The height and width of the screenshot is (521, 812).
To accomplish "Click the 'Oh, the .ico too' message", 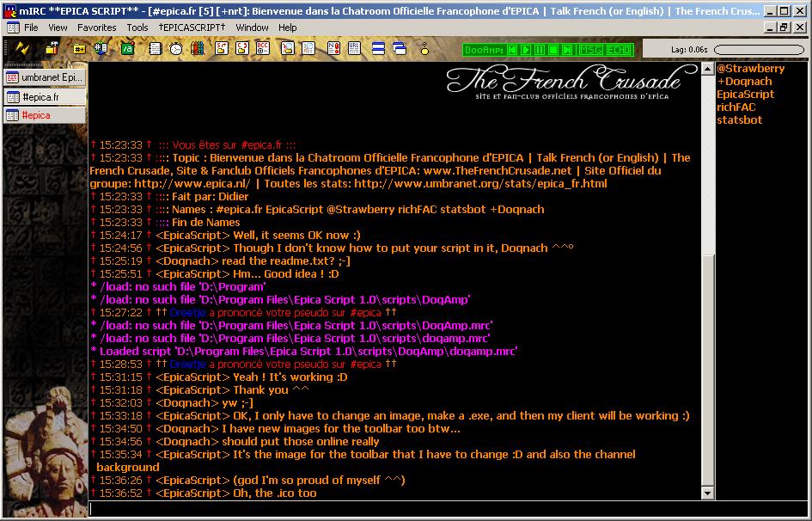I will coord(203,493).
